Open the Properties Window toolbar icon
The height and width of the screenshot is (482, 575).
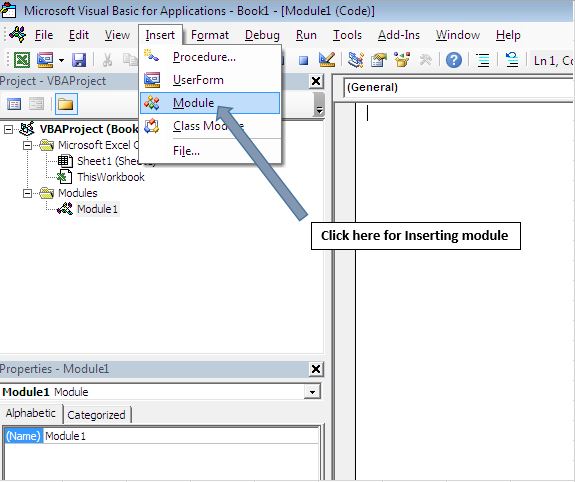[x=379, y=60]
